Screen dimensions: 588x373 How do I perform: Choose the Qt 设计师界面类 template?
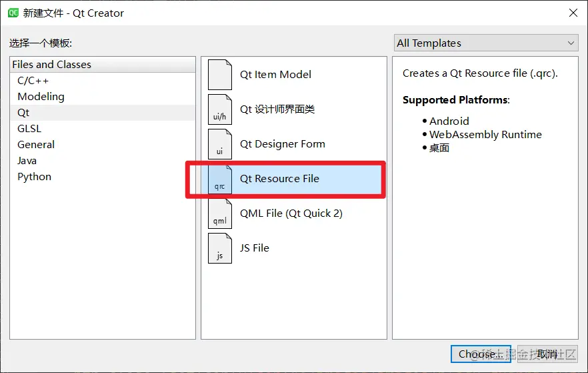[294, 109]
